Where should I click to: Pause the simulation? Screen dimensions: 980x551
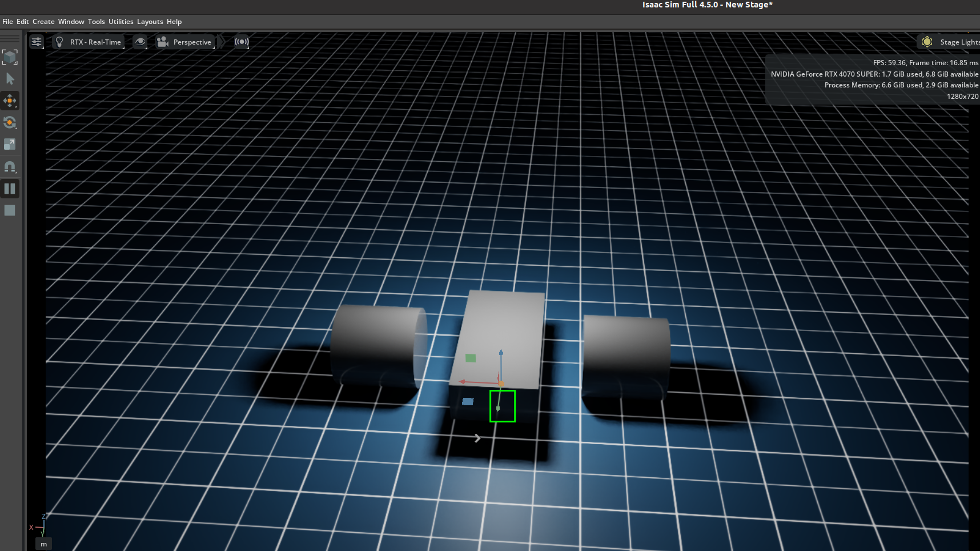(x=10, y=189)
